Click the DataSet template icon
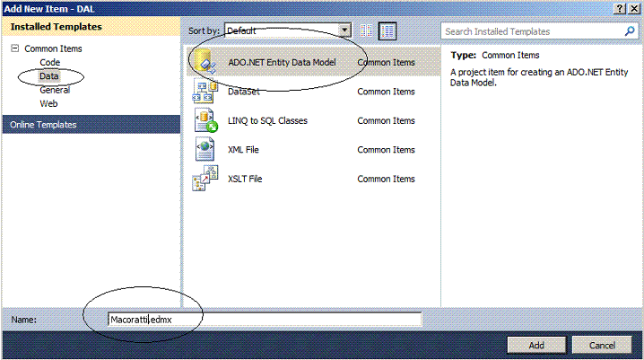 [205, 92]
